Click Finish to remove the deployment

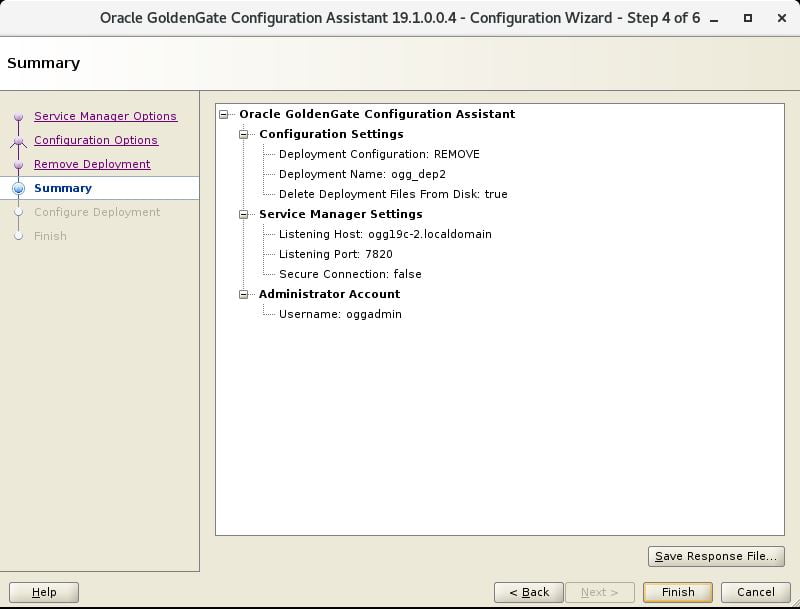coord(678,592)
